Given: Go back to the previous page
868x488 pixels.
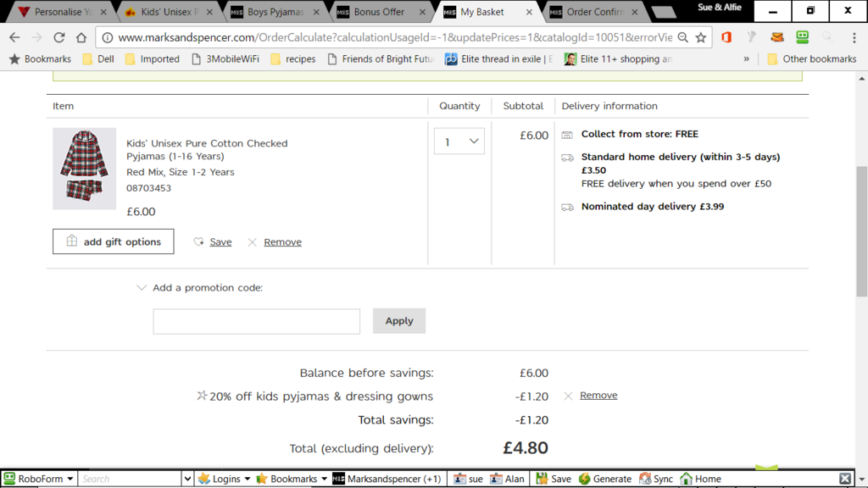Looking at the screenshot, I should (x=15, y=37).
